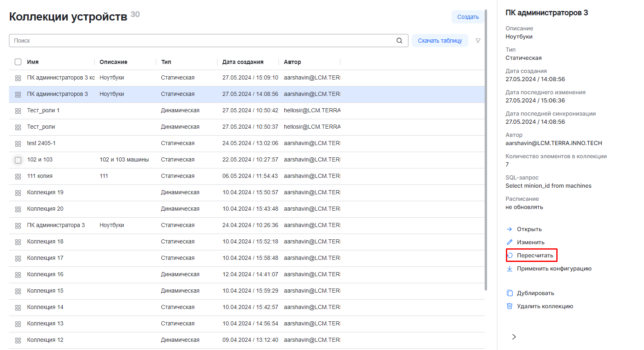
Task: Click the download icon for Применить конфигурацию
Action: tap(510, 268)
